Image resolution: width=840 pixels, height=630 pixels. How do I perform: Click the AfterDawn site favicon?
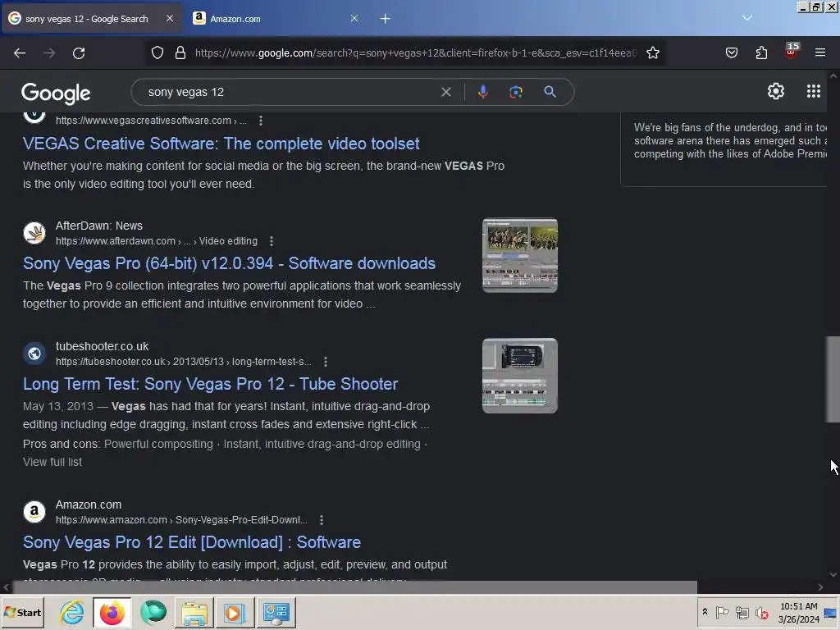[34, 233]
